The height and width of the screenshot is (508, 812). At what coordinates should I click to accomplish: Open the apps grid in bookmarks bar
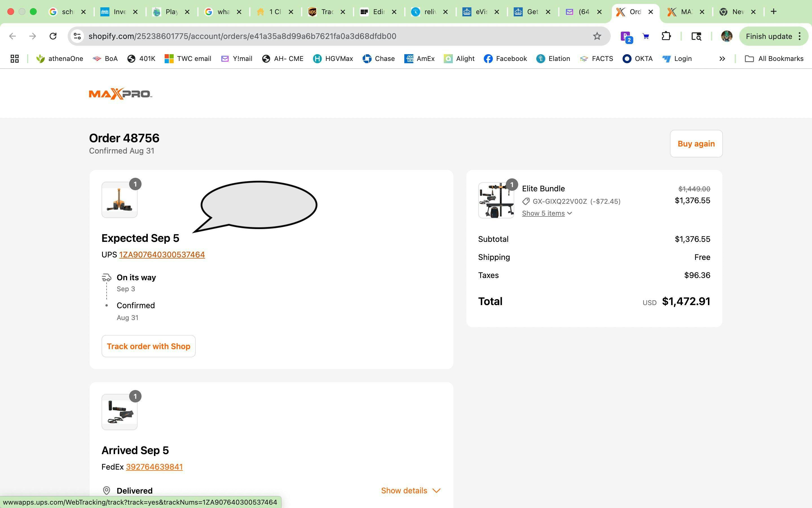click(x=14, y=59)
